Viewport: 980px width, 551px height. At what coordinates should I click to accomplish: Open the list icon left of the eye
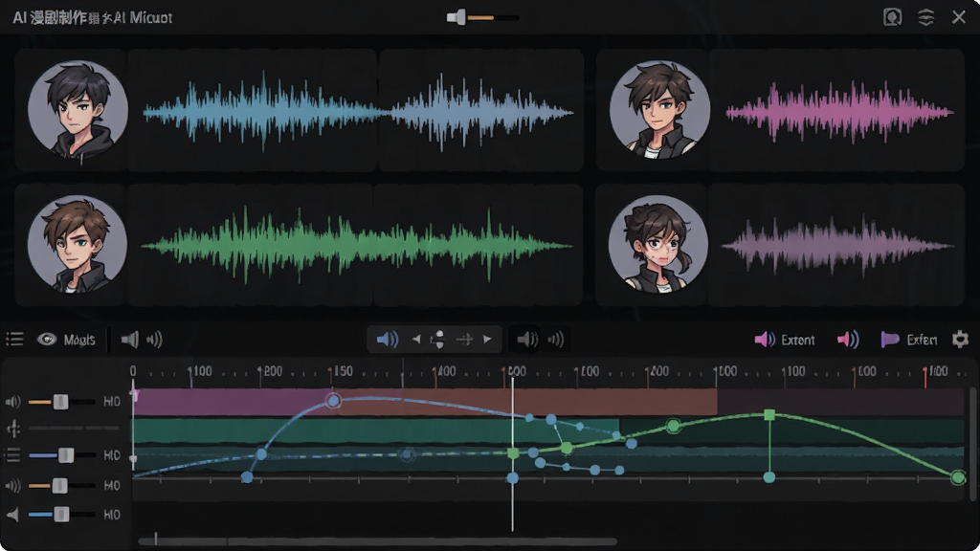(14, 340)
